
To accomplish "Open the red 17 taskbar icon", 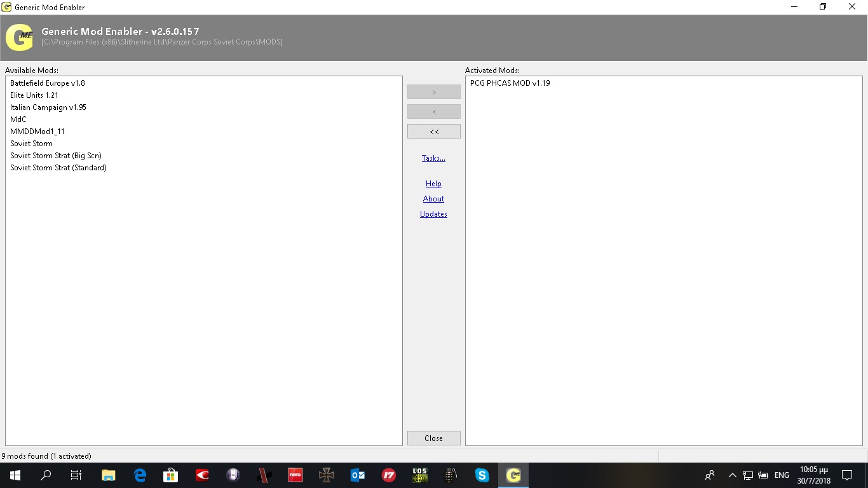I will [389, 475].
